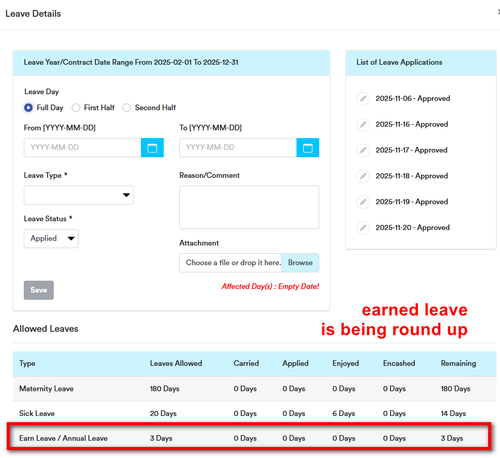500x458 pixels.
Task: Click the 2025-11-19 - Approved entry text
Action: pos(412,202)
